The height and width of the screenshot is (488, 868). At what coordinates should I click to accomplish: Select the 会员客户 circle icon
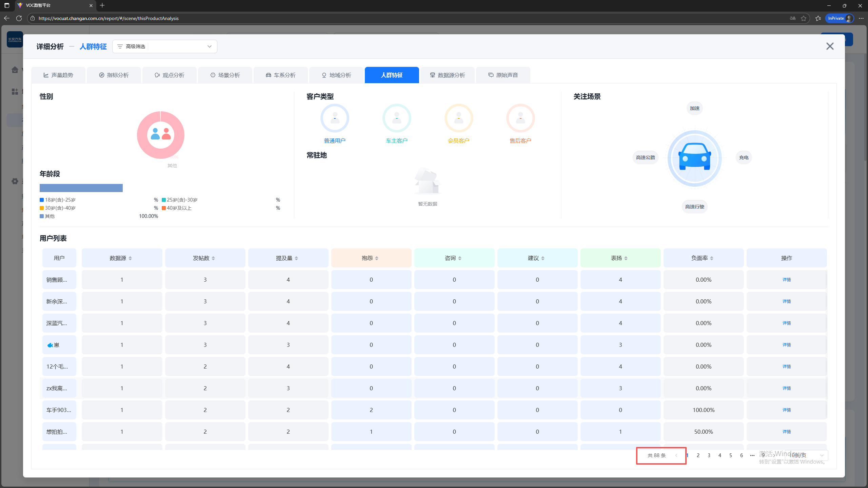[458, 118]
